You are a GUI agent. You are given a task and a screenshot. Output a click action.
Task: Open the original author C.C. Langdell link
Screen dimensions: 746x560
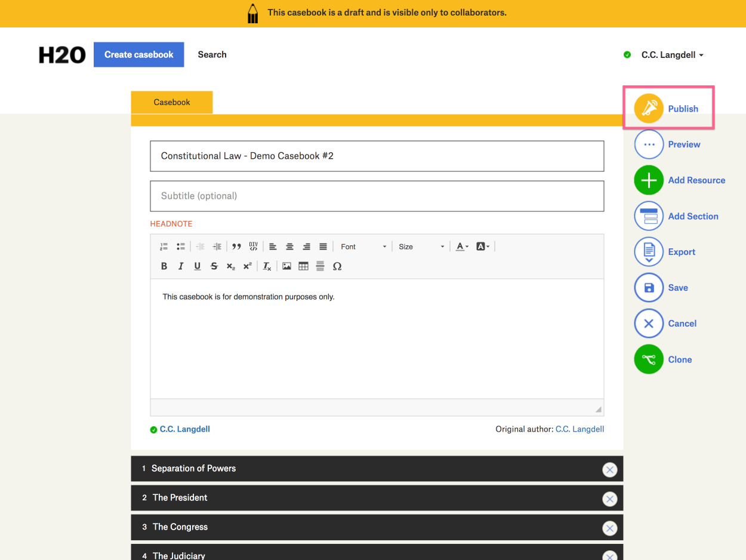point(579,429)
